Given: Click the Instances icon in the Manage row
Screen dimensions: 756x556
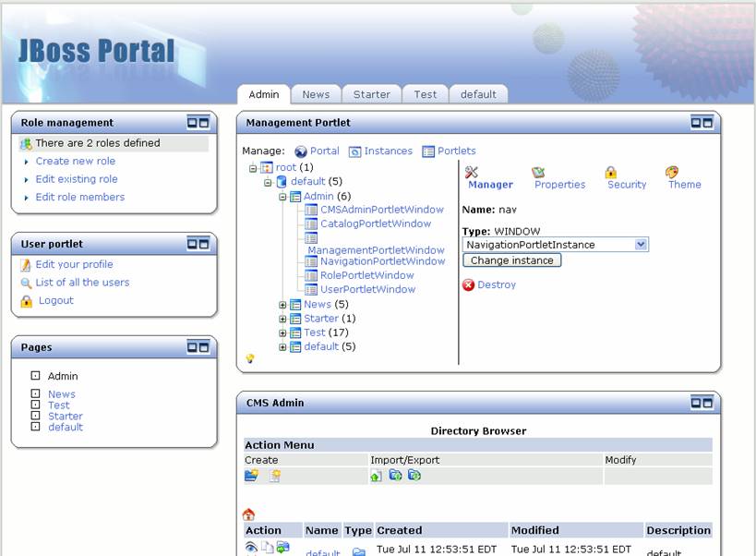Looking at the screenshot, I should pyautogui.click(x=354, y=151).
